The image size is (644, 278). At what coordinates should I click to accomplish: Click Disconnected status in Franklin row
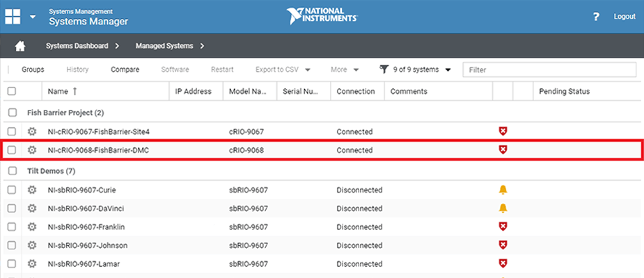(359, 227)
